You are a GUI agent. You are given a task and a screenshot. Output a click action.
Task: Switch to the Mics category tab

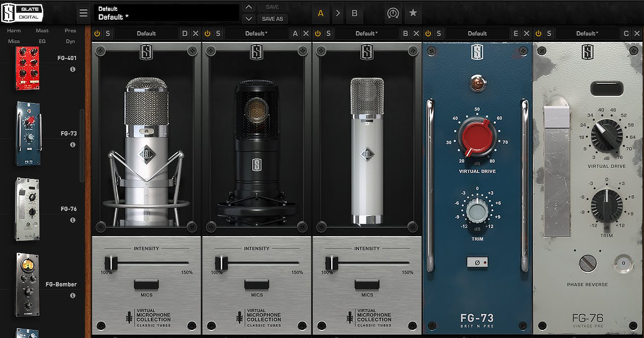[x=14, y=41]
